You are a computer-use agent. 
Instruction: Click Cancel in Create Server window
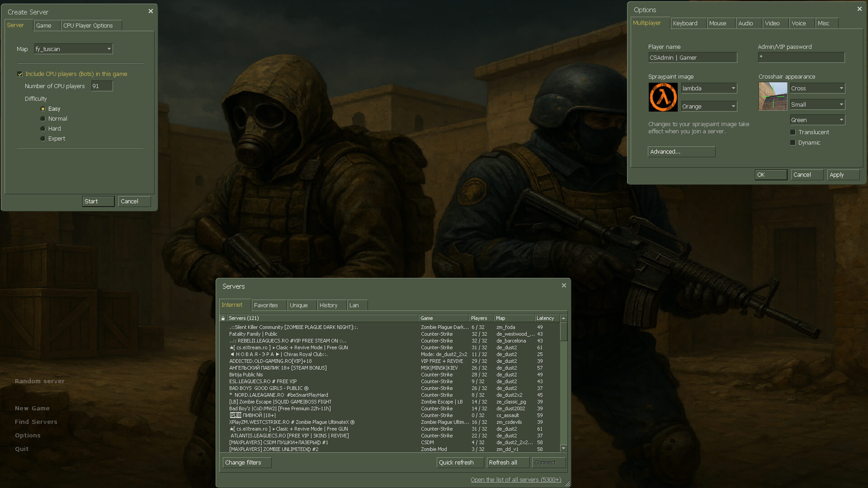134,202
